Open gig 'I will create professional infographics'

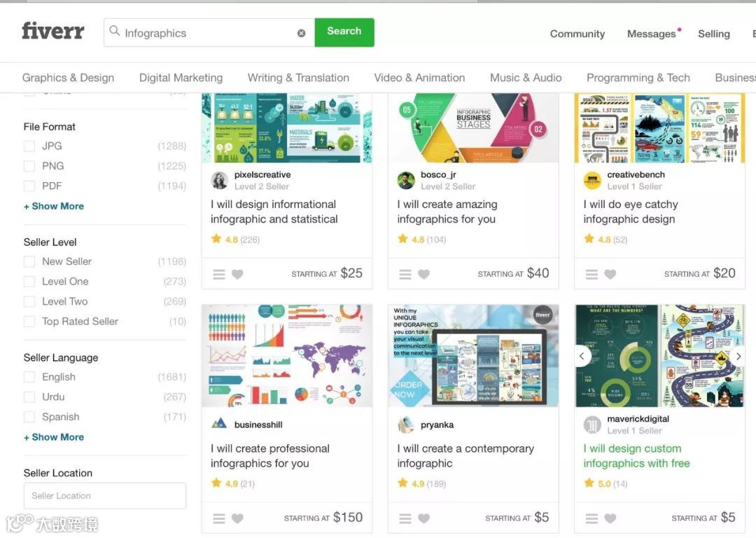[270, 456]
